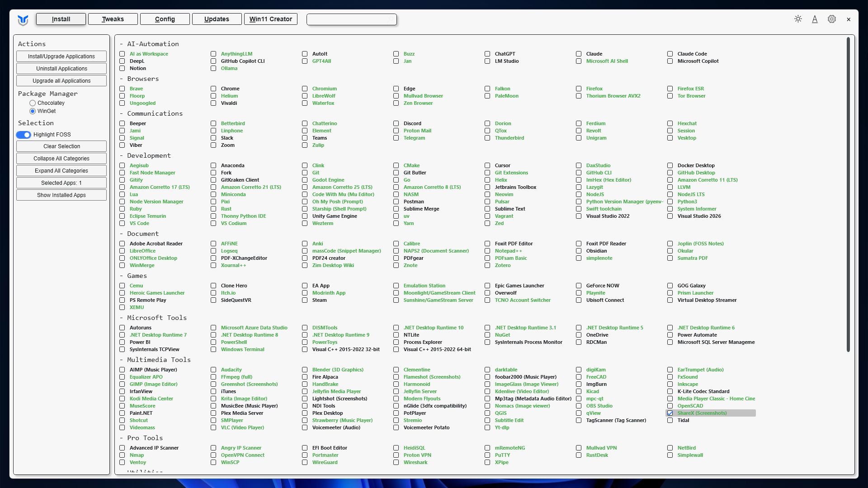Uncheck the ShareX (Screenshots) checkbox
The image size is (868, 488).
[x=670, y=413]
